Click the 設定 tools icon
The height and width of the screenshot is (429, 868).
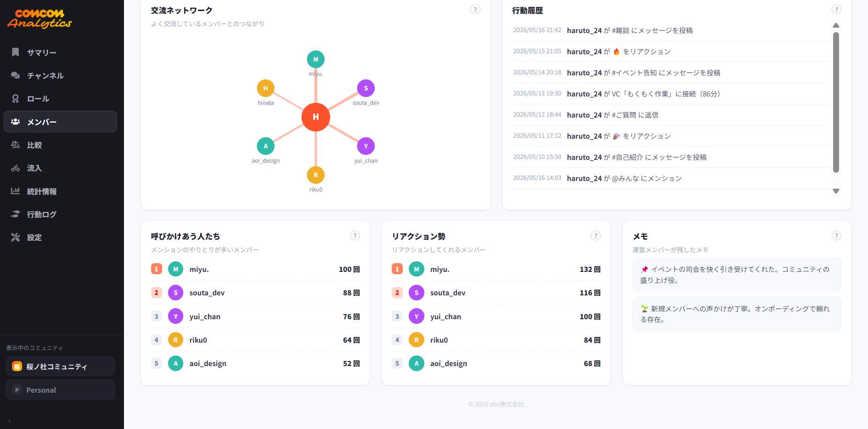pyautogui.click(x=15, y=237)
